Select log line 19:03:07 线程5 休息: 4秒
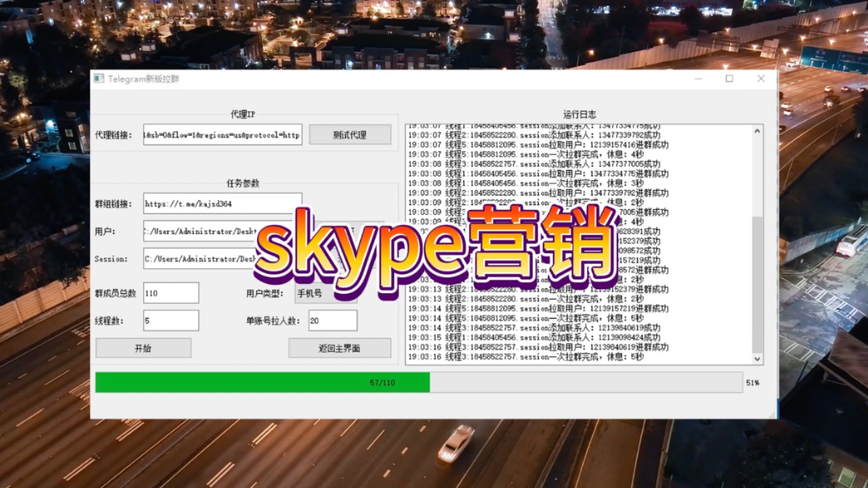Image resolution: width=868 pixels, height=488 pixels. coord(526,154)
